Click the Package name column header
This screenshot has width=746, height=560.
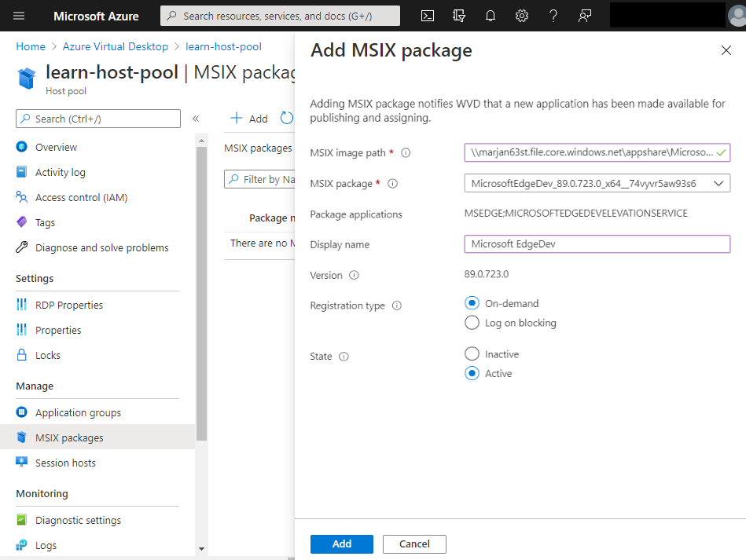click(272, 218)
